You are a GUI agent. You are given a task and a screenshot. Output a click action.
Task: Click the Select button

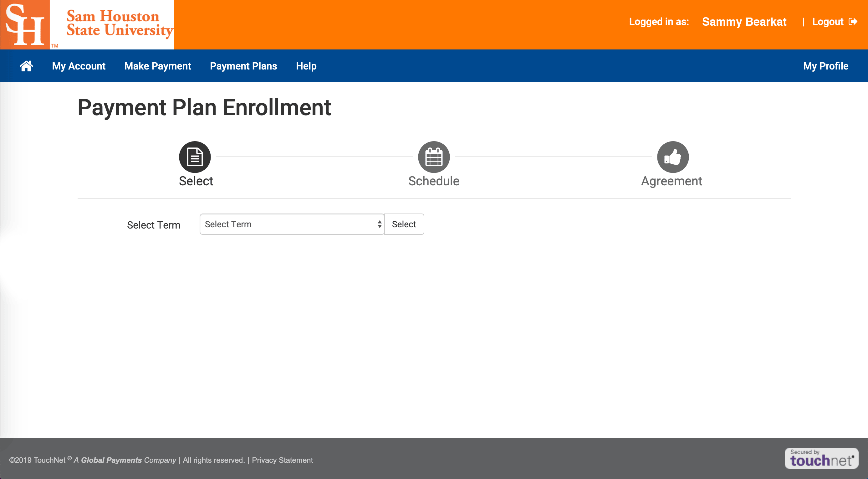(404, 224)
